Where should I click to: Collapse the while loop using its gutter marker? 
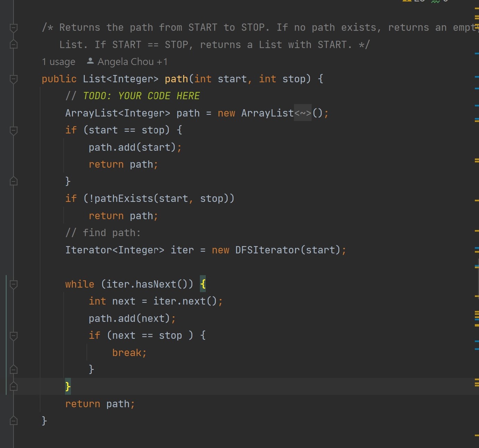pos(13,284)
